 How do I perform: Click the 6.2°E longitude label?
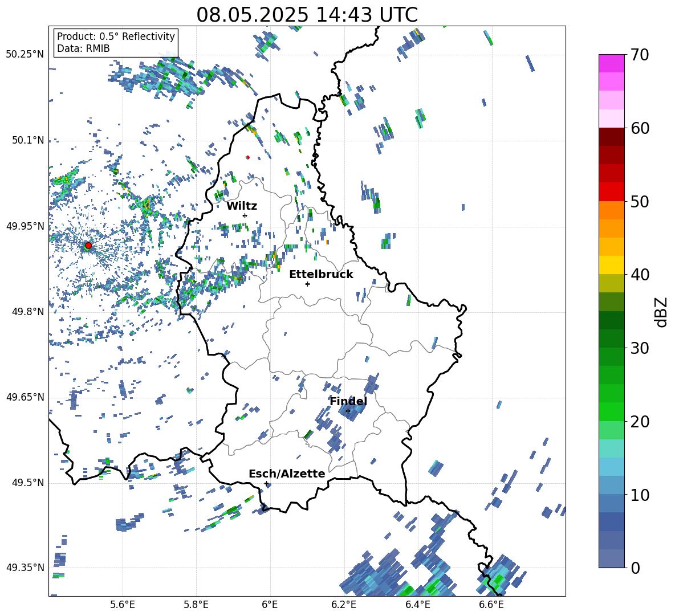point(344,605)
